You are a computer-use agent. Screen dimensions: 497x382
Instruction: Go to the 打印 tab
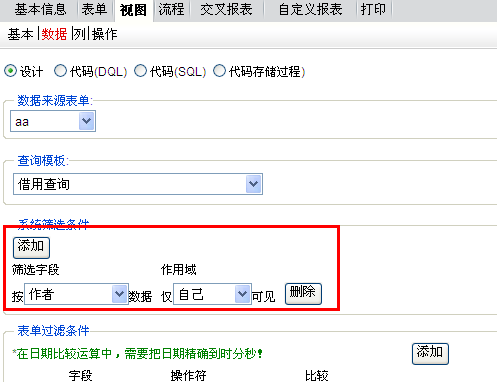tap(373, 9)
